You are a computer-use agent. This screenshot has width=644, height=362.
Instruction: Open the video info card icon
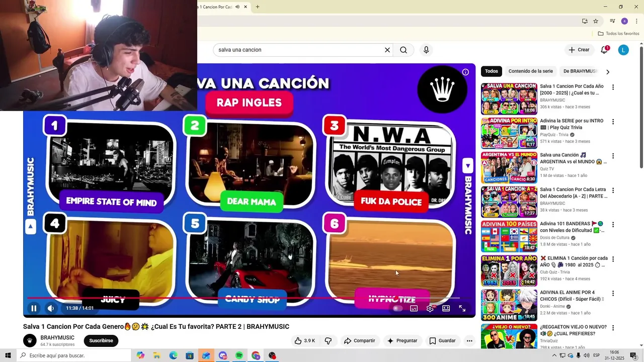(465, 72)
